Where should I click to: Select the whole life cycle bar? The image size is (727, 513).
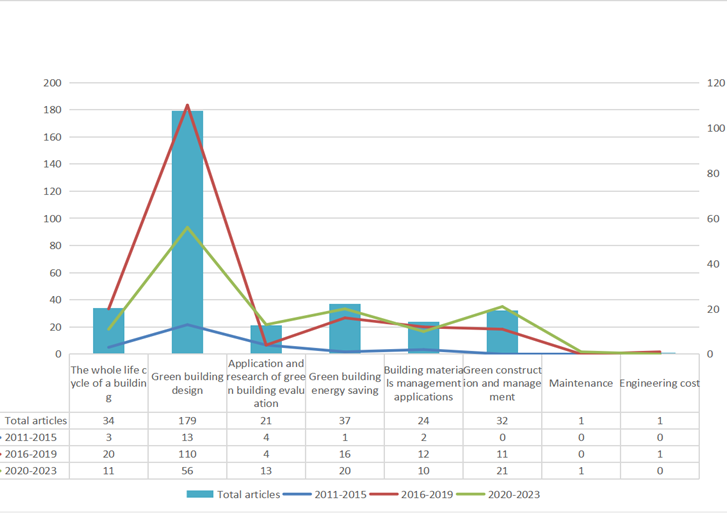[109, 332]
